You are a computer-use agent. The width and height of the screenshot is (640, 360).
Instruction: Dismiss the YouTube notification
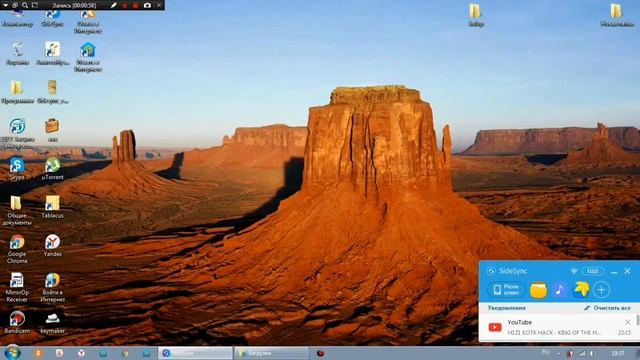pos(628,322)
